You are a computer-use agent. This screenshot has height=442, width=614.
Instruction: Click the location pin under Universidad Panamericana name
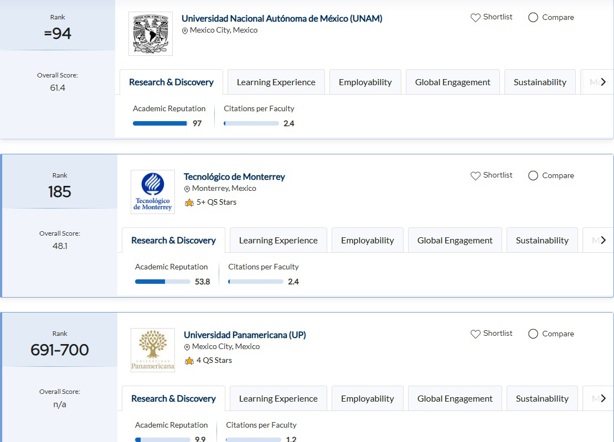[x=187, y=347]
